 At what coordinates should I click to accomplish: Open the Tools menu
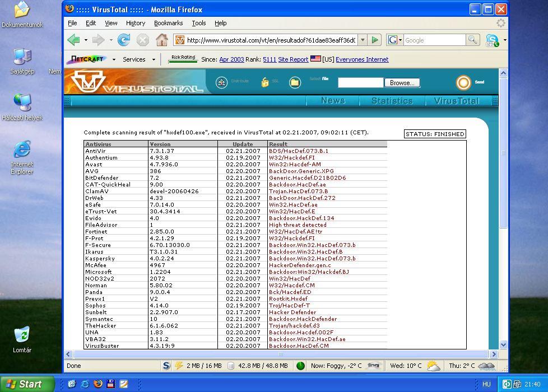[x=199, y=23]
